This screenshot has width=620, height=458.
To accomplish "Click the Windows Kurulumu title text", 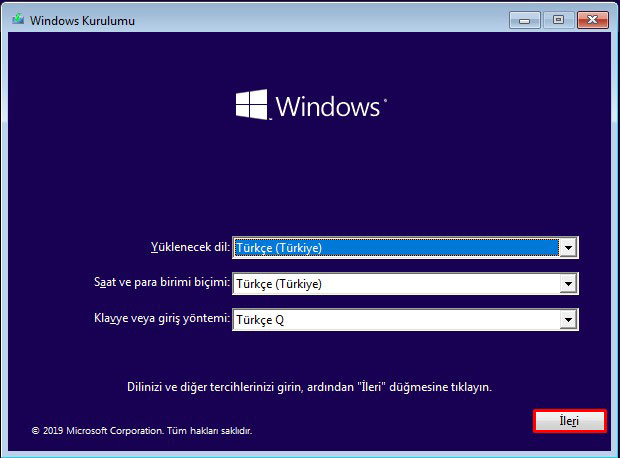I will [x=82, y=21].
